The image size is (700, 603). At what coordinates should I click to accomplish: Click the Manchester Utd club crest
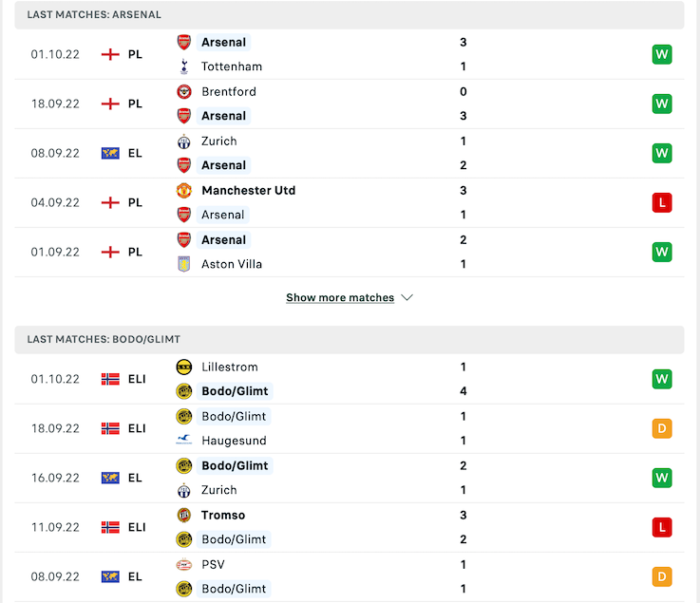point(184,190)
